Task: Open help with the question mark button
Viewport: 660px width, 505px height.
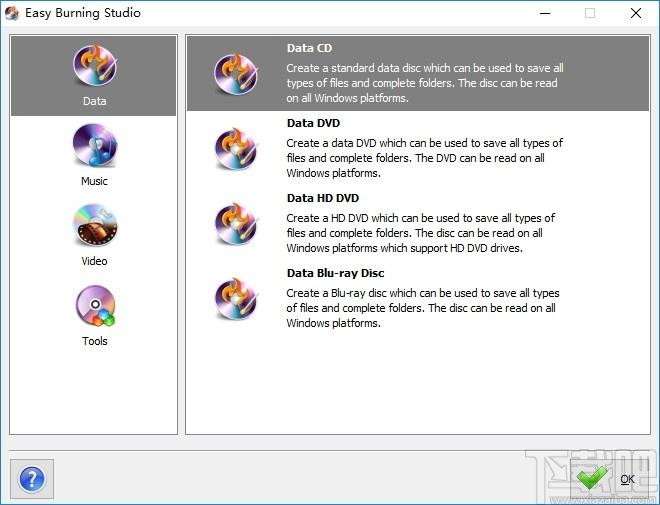Action: tap(32, 479)
